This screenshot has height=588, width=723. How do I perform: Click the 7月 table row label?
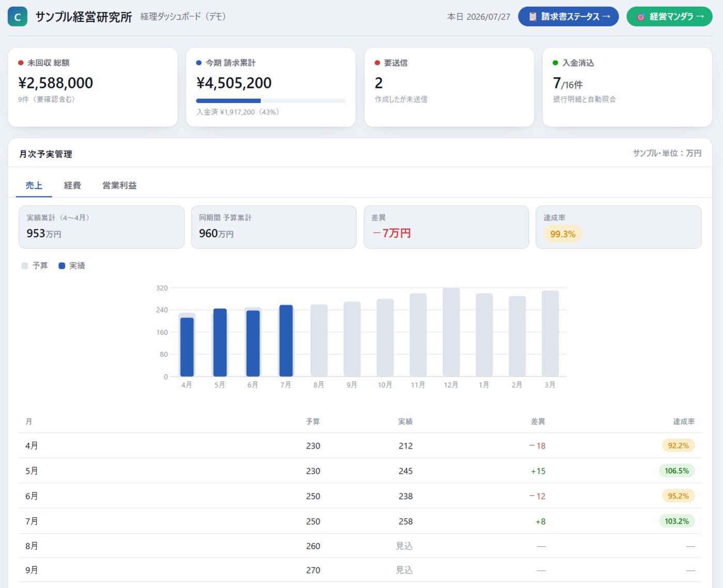(x=32, y=521)
